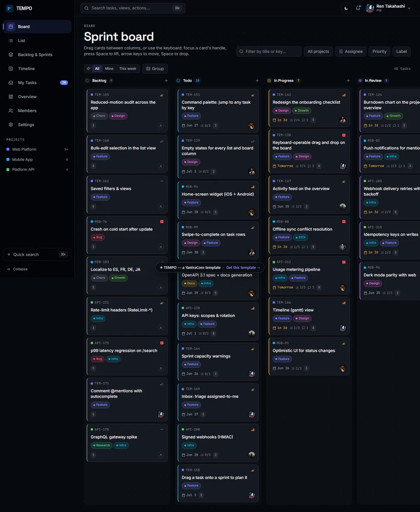The width and height of the screenshot is (420, 512).
Task: Select the Mobile App project
Action: [37, 159]
